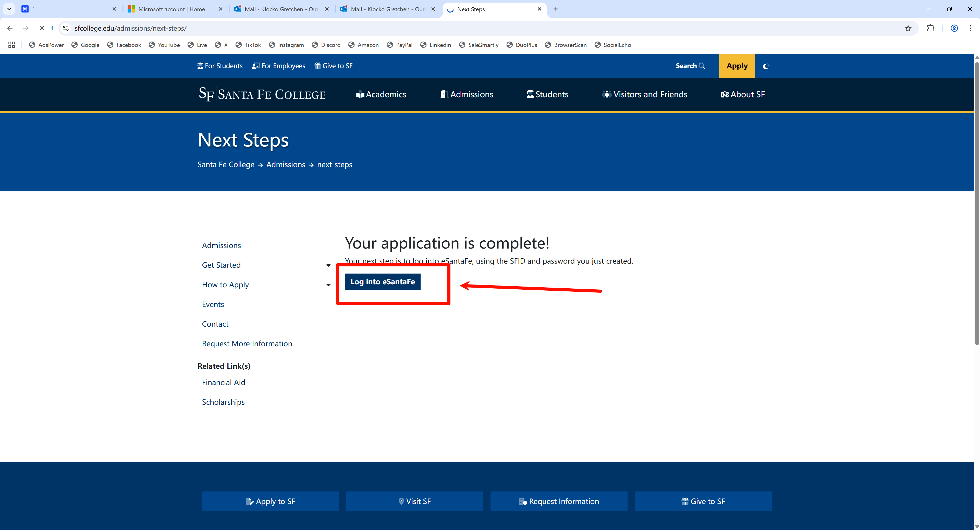Viewport: 980px width, 530px height.
Task: Open the Discord bookmark
Action: [326, 45]
